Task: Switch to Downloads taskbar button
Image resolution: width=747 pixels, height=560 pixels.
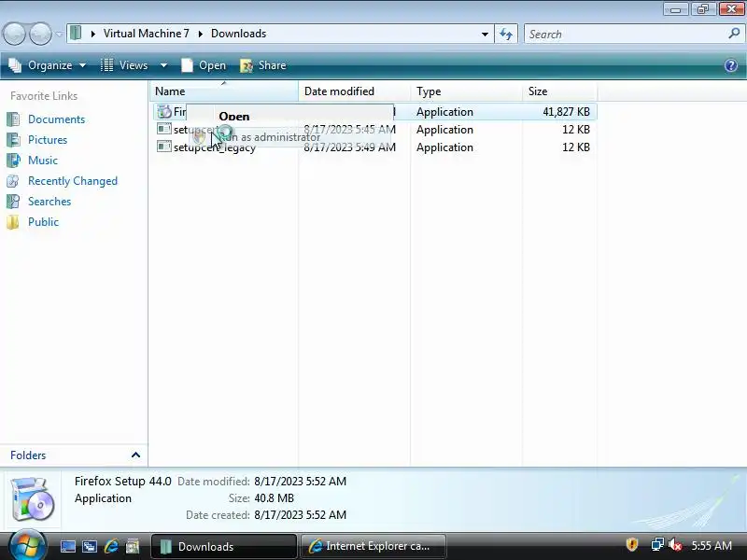Action: click(224, 546)
